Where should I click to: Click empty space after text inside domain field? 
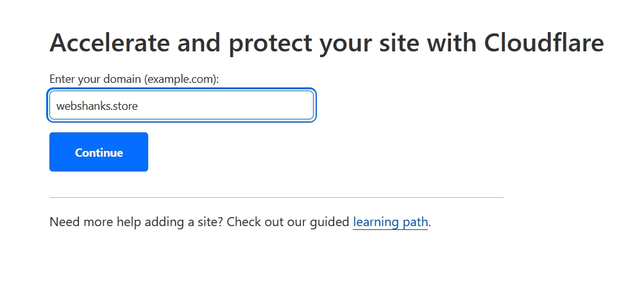point(244,105)
